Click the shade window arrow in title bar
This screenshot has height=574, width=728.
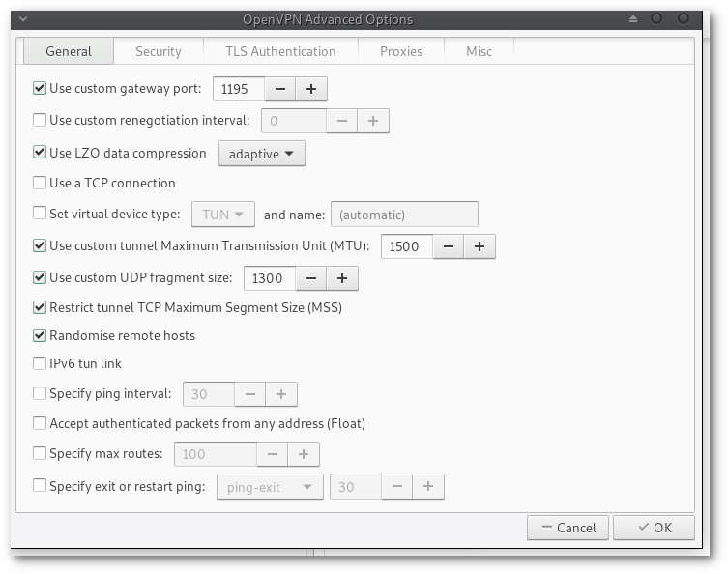click(633, 19)
